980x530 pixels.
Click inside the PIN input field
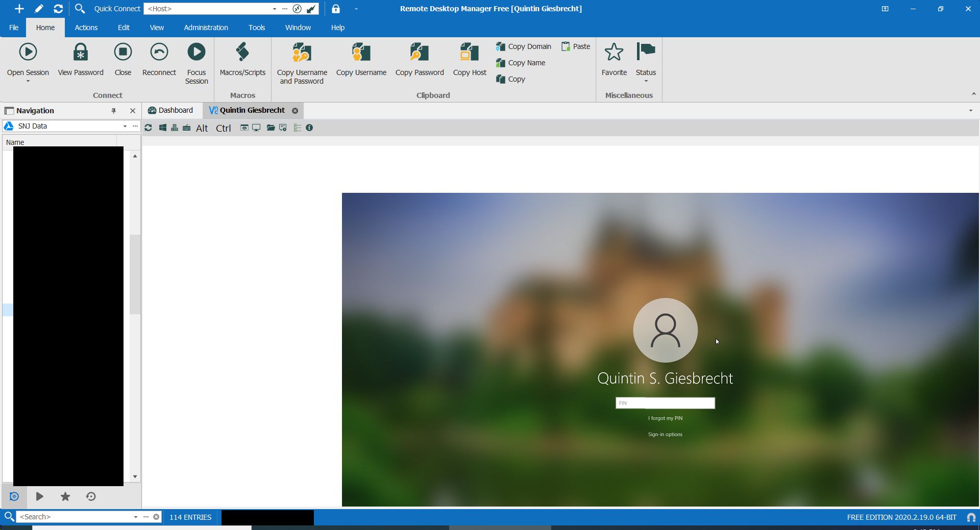[665, 403]
